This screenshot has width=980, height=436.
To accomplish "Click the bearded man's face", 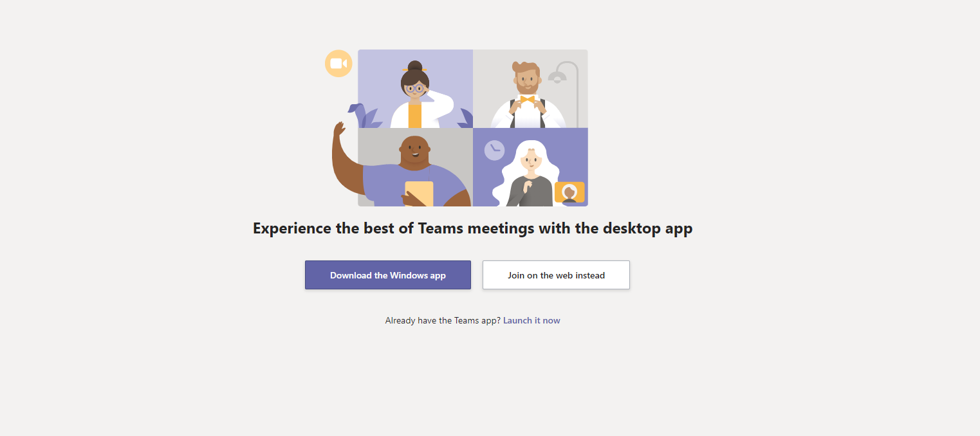I will pos(527,79).
